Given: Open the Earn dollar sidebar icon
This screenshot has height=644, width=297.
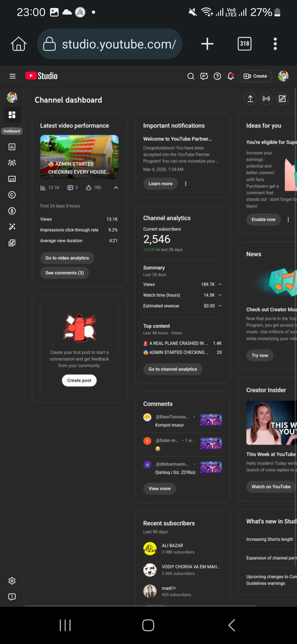Looking at the screenshot, I should pyautogui.click(x=12, y=211).
